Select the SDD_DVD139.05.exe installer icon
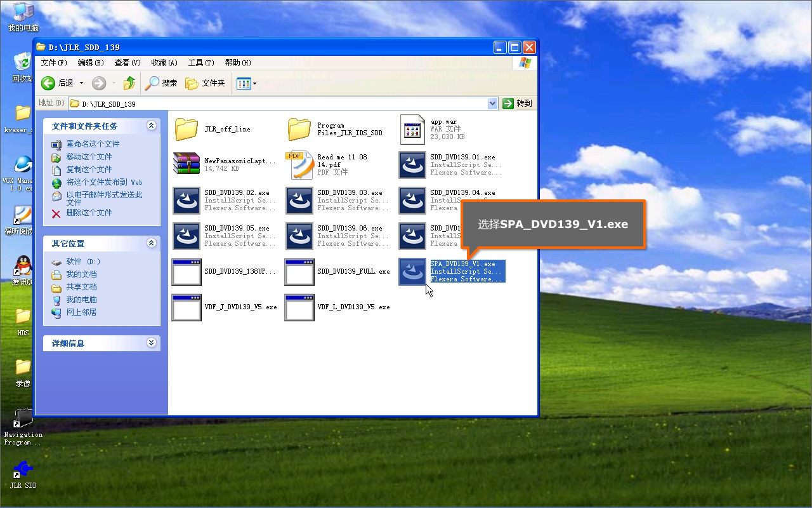 point(187,236)
